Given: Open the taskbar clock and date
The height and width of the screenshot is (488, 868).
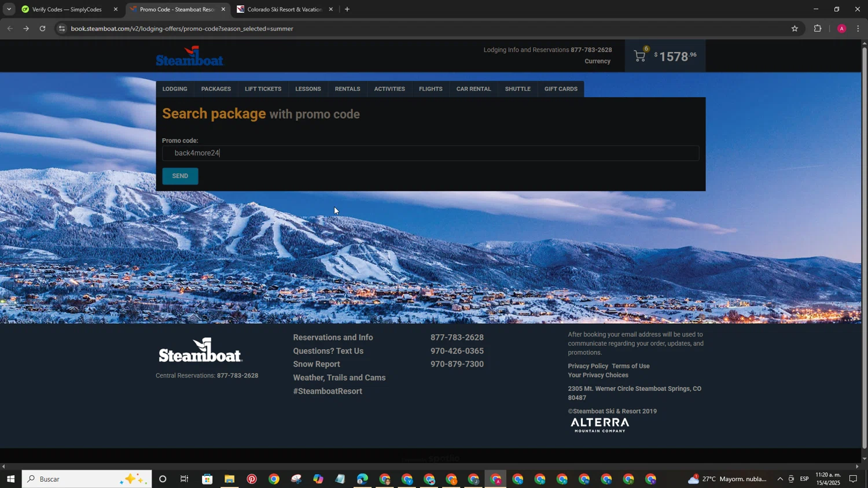Looking at the screenshot, I should tap(827, 479).
